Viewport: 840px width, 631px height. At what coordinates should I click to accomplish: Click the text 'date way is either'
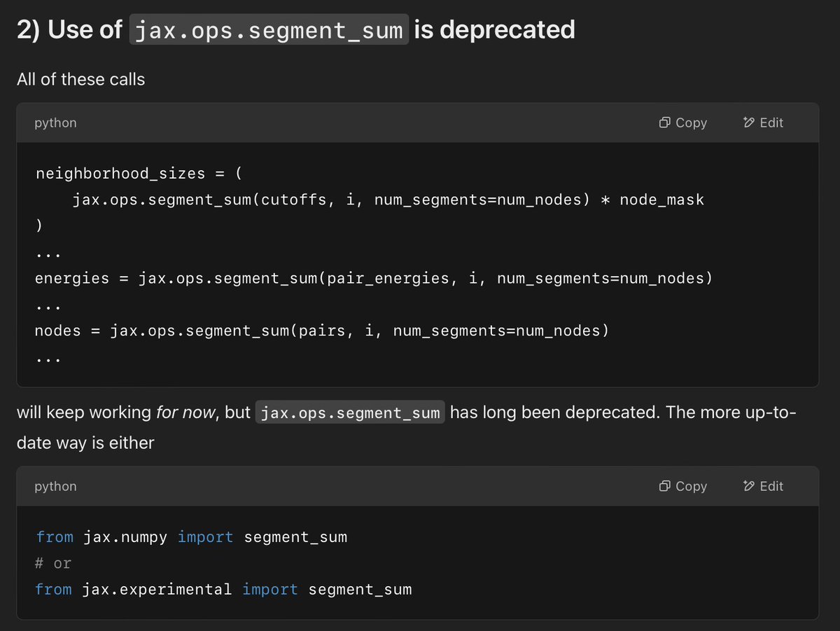[x=85, y=443]
